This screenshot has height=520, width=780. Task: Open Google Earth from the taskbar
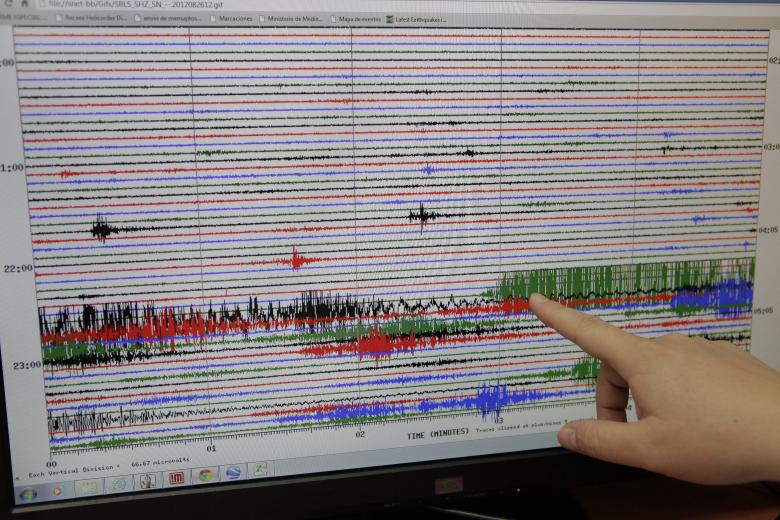[233, 472]
